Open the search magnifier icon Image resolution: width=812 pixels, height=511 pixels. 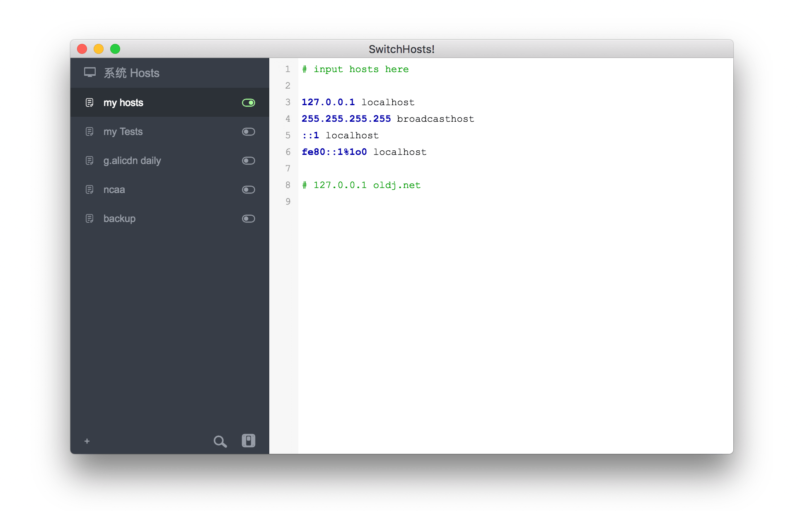click(220, 441)
